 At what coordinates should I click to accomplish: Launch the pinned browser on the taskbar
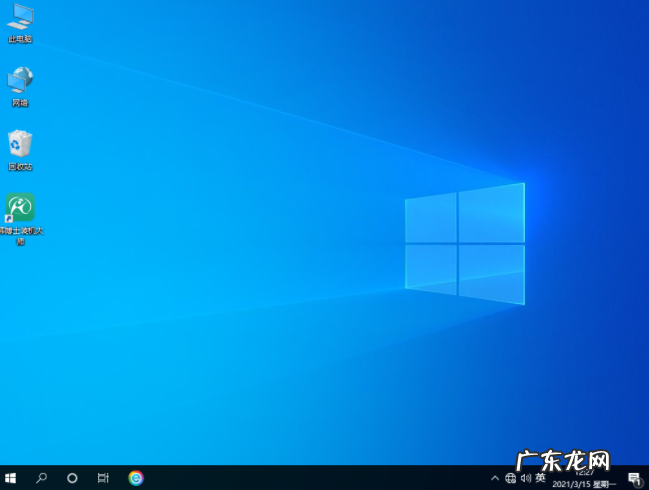(136, 478)
